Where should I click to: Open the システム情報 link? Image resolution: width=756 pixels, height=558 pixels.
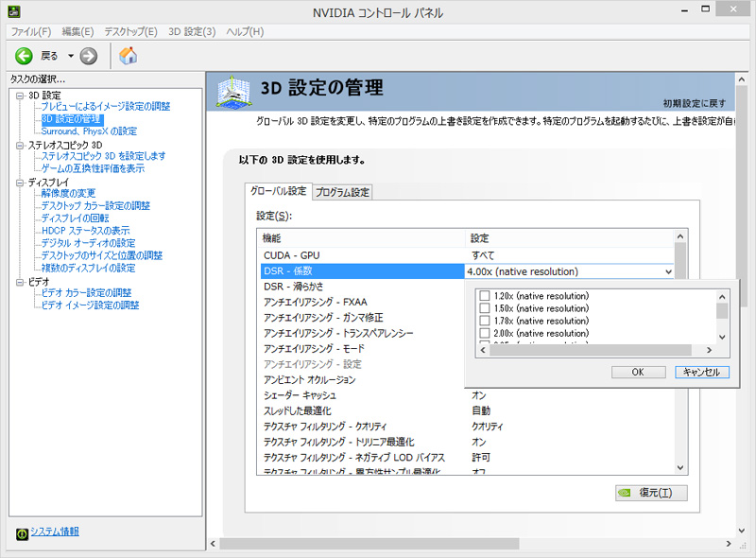coord(55,532)
